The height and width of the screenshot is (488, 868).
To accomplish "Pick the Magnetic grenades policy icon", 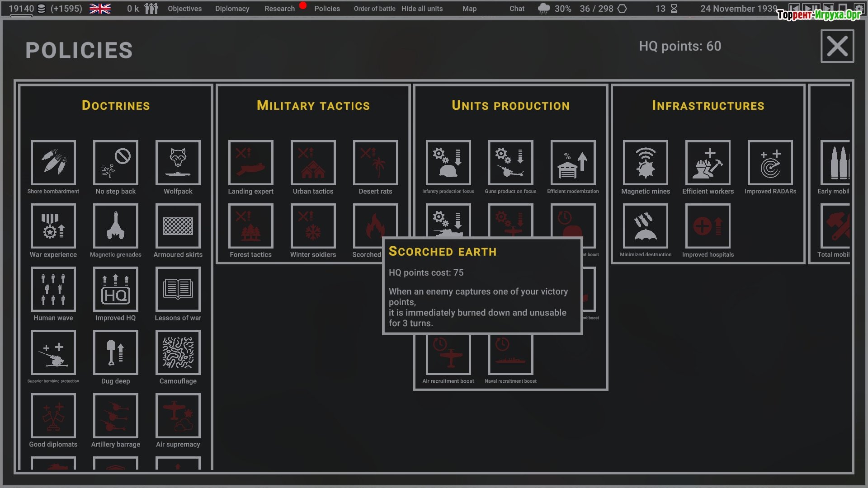I will (x=116, y=226).
